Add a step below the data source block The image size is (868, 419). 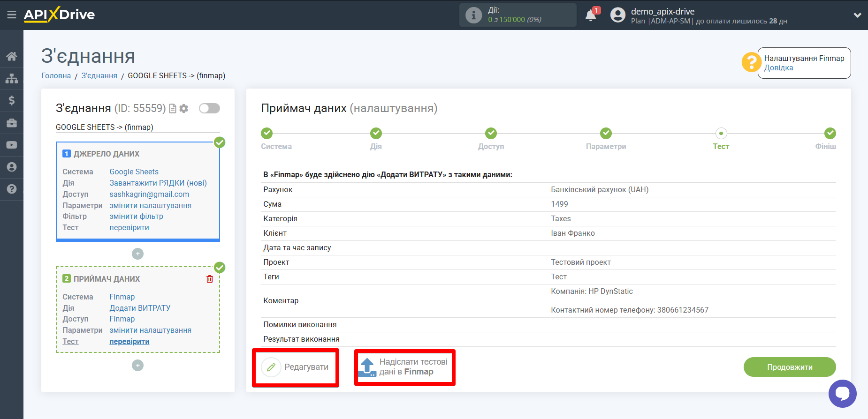point(137,254)
